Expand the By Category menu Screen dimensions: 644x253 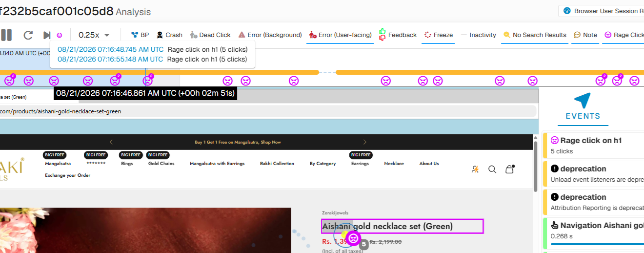click(322, 164)
